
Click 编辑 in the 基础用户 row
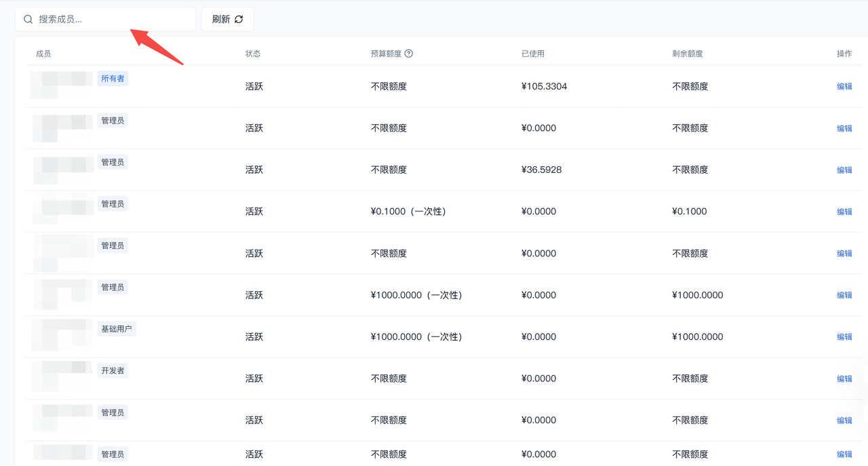(844, 336)
